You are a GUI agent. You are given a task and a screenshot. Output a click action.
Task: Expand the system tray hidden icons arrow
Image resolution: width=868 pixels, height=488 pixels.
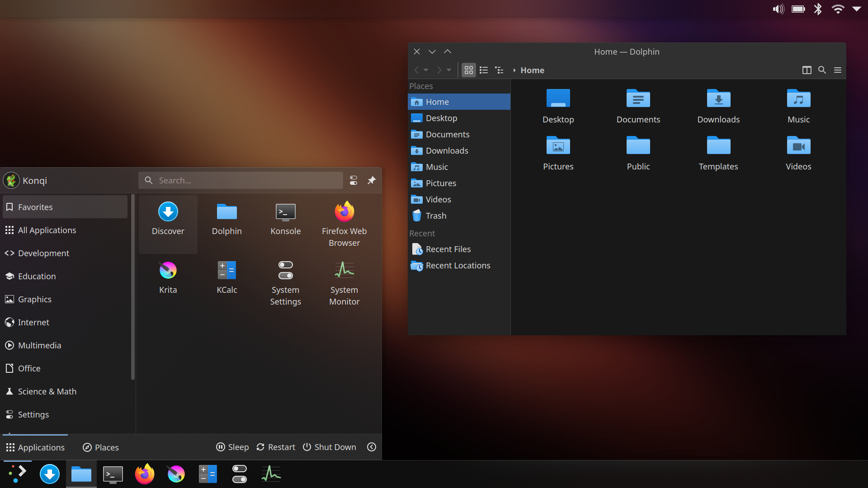coord(857,9)
